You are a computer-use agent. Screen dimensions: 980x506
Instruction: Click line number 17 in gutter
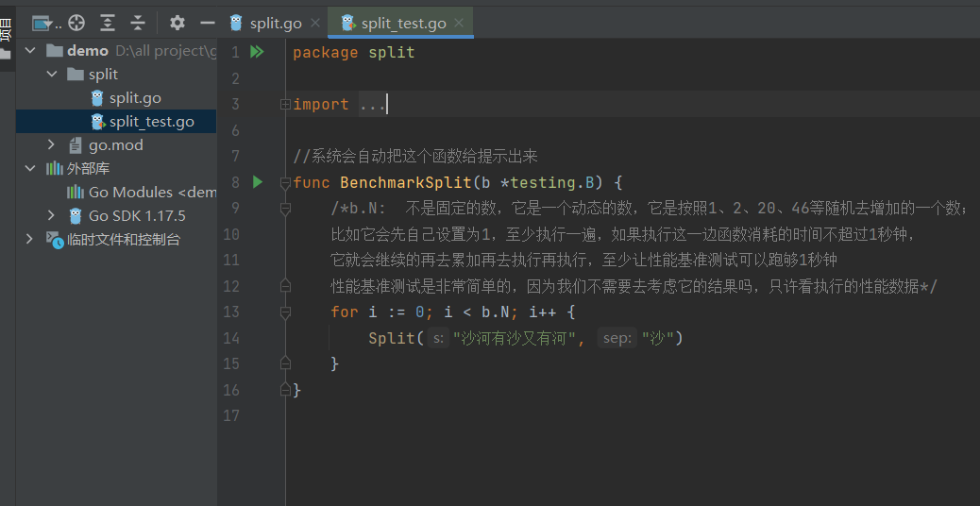pos(230,415)
